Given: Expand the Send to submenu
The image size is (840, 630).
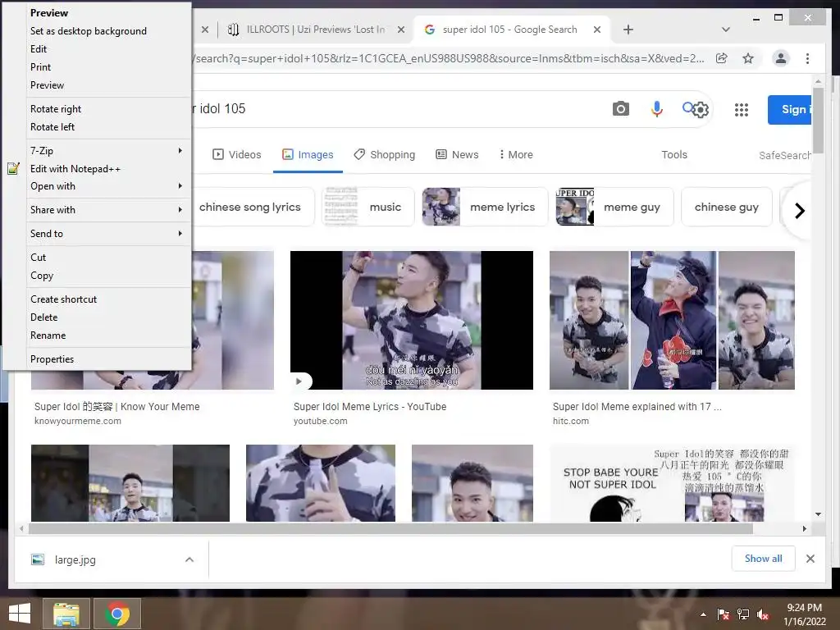Looking at the screenshot, I should point(107,234).
